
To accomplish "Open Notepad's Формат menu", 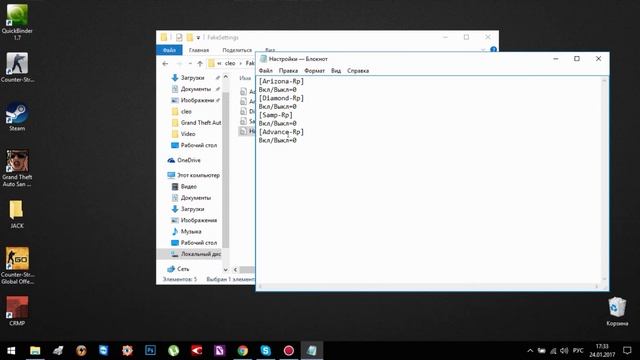I will click(314, 71).
